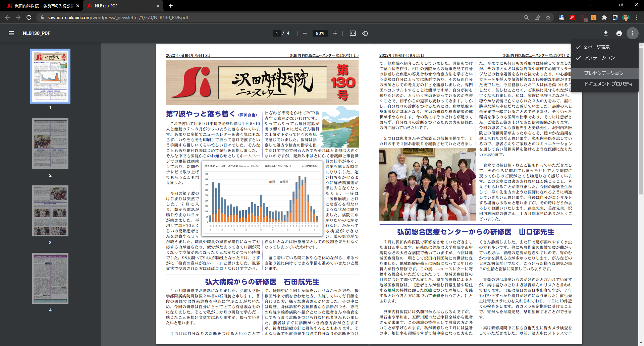Edit the zoom percentage 80% field
Image resolution: width=644 pixels, height=346 pixels.
click(x=320, y=33)
